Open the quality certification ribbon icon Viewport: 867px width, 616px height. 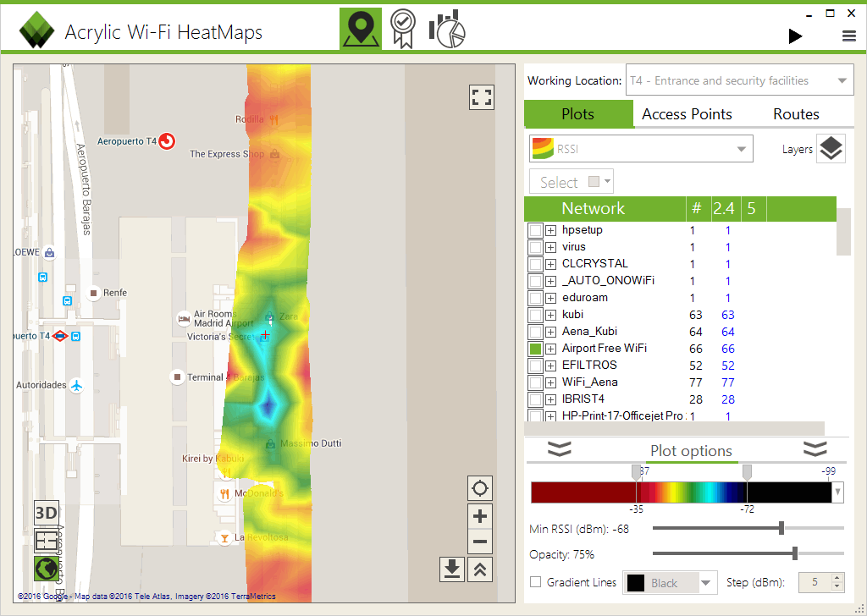point(402,29)
